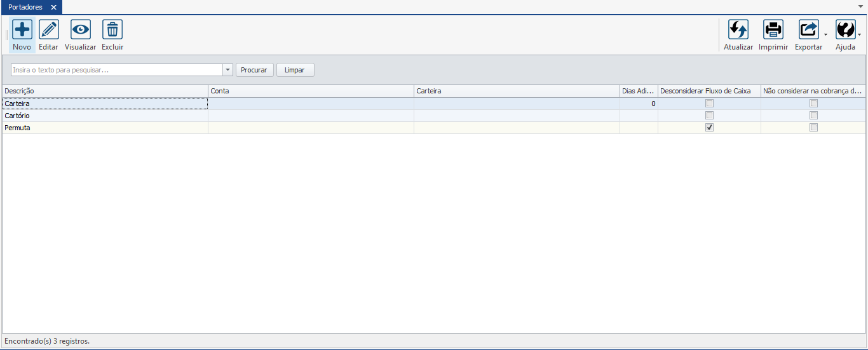Click the search text input field
868x350 pixels.
[x=116, y=70]
